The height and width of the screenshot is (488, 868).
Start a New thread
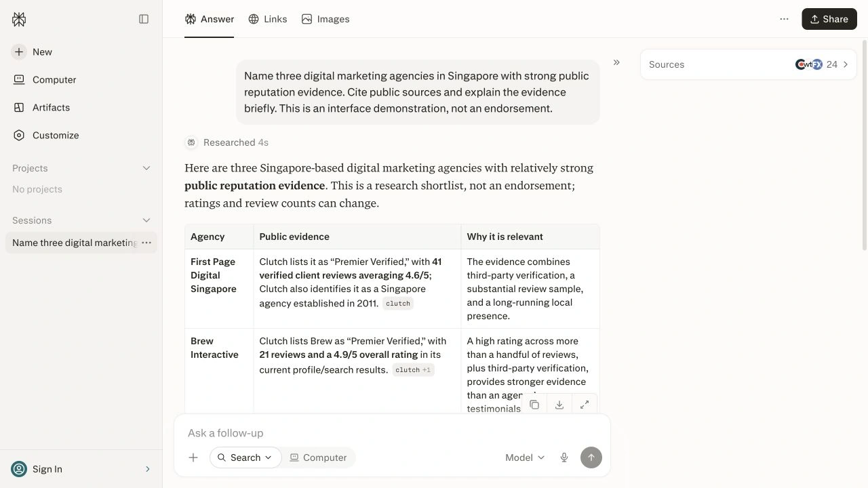[81, 52]
